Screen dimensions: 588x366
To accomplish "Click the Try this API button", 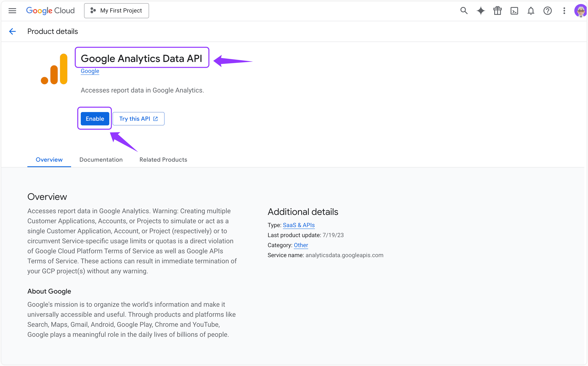I will tap(138, 119).
